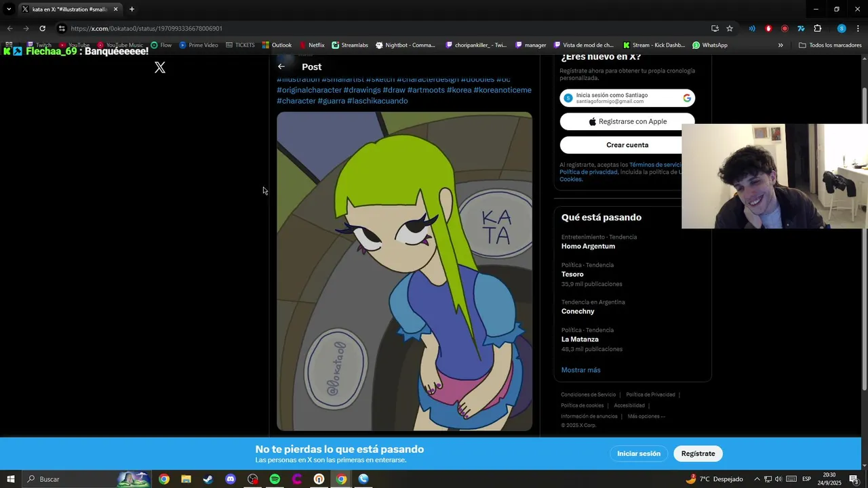Click the Crear cuenta button
868x488 pixels.
(627, 145)
